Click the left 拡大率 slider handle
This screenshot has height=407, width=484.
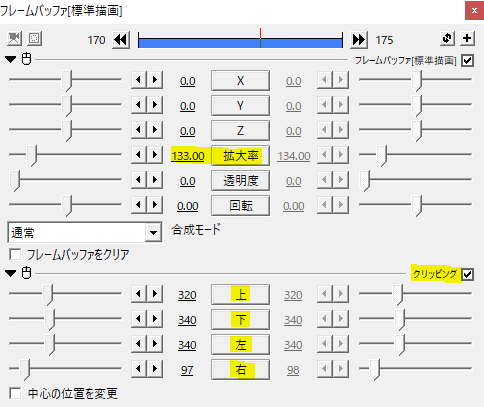[x=32, y=155]
